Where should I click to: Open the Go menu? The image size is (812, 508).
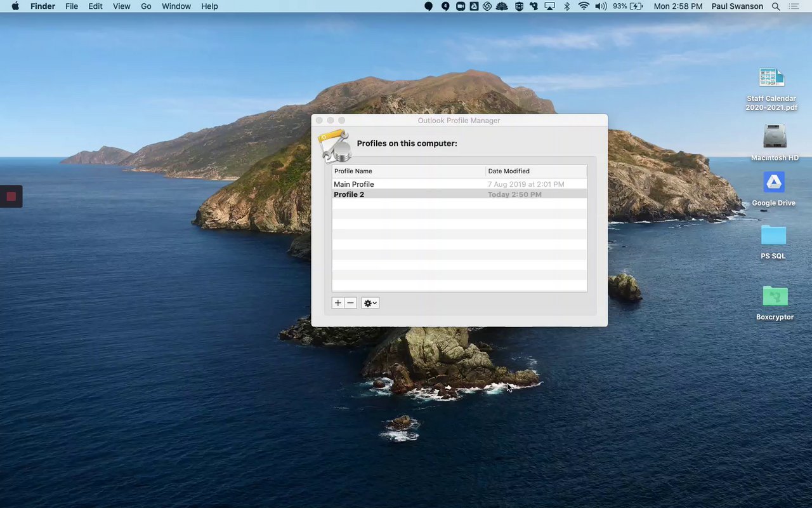pyautogui.click(x=146, y=6)
